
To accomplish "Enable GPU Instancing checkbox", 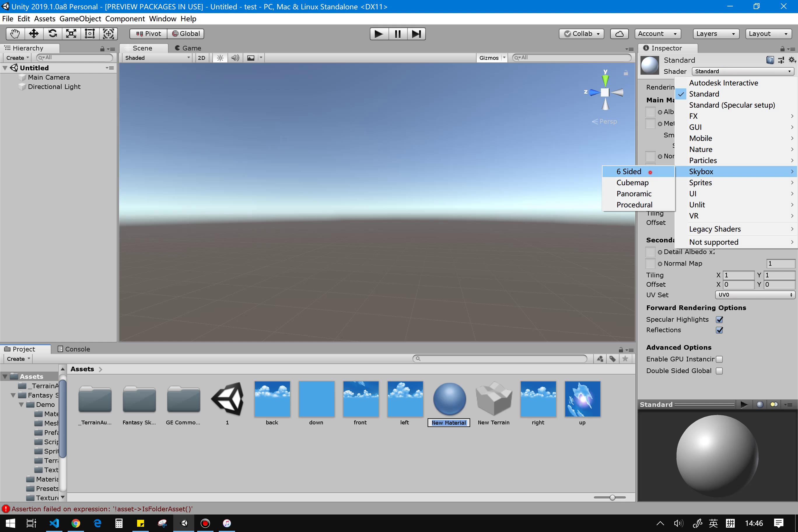I will 719,359.
